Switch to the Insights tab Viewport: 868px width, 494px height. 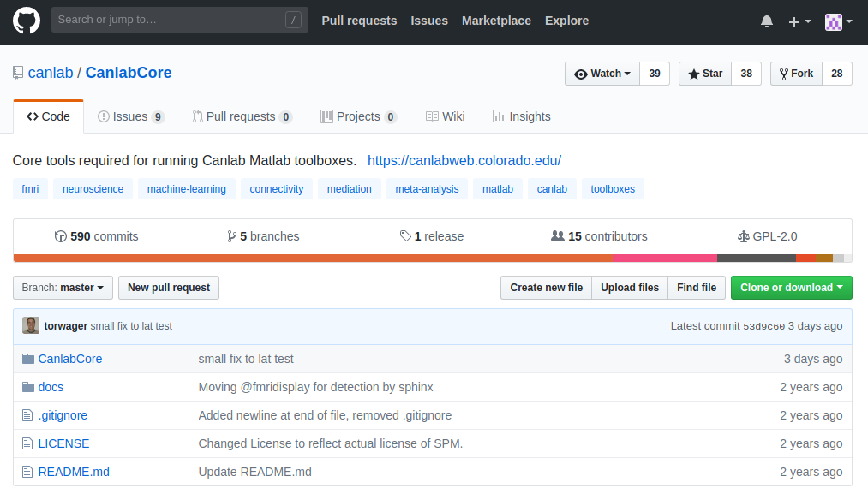[522, 116]
